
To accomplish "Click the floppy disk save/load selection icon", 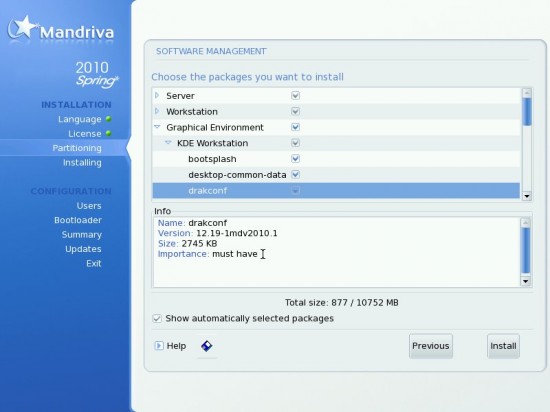I will pos(207,346).
